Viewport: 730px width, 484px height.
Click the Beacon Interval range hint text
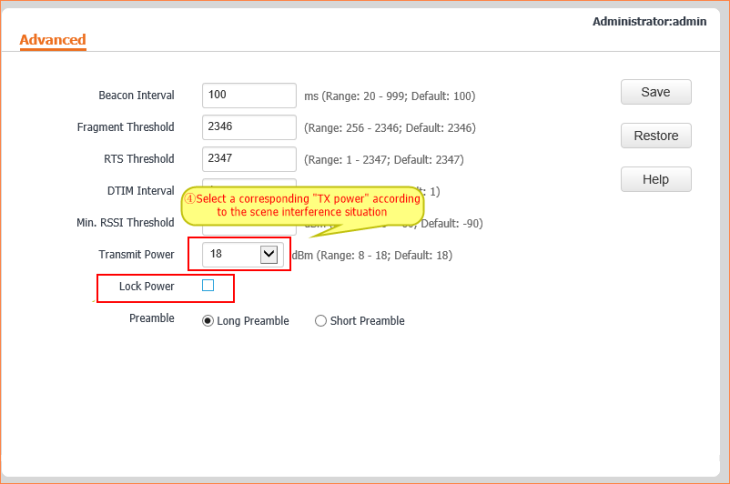click(x=389, y=97)
